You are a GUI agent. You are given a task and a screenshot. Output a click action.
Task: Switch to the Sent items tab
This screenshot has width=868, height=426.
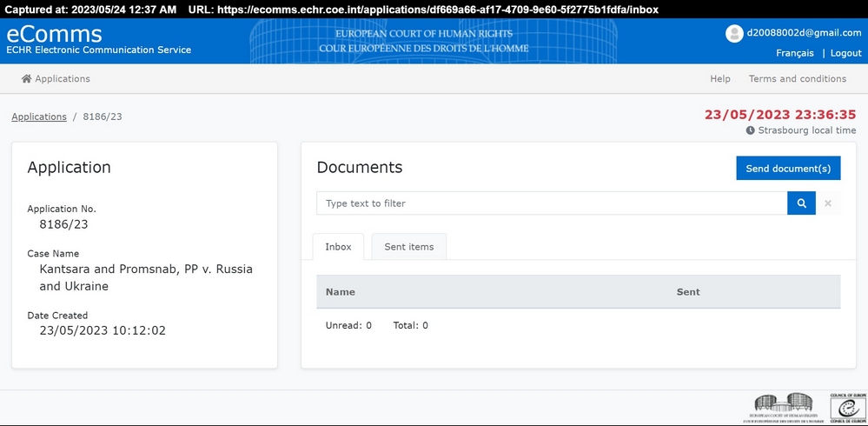click(409, 247)
